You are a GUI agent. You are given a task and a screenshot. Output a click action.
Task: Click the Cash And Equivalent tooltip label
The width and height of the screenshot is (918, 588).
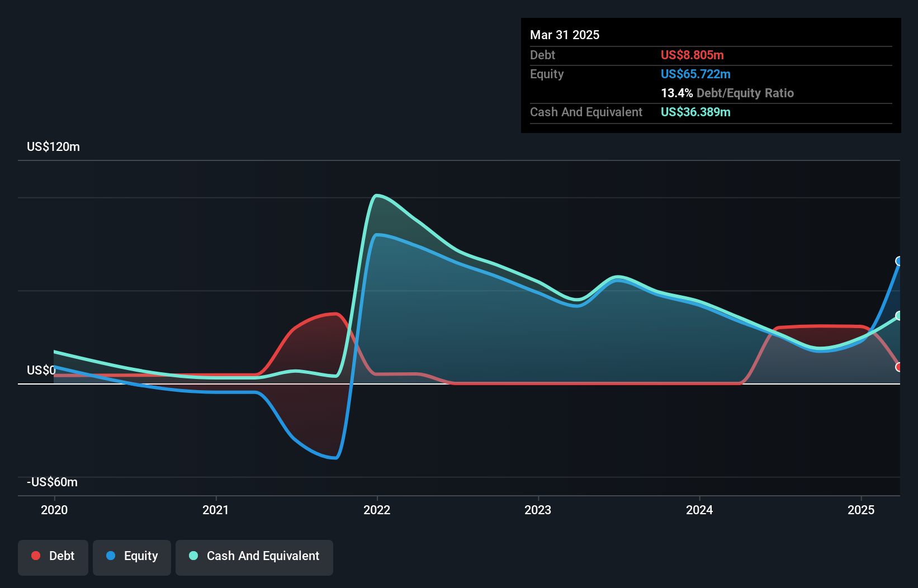point(586,112)
